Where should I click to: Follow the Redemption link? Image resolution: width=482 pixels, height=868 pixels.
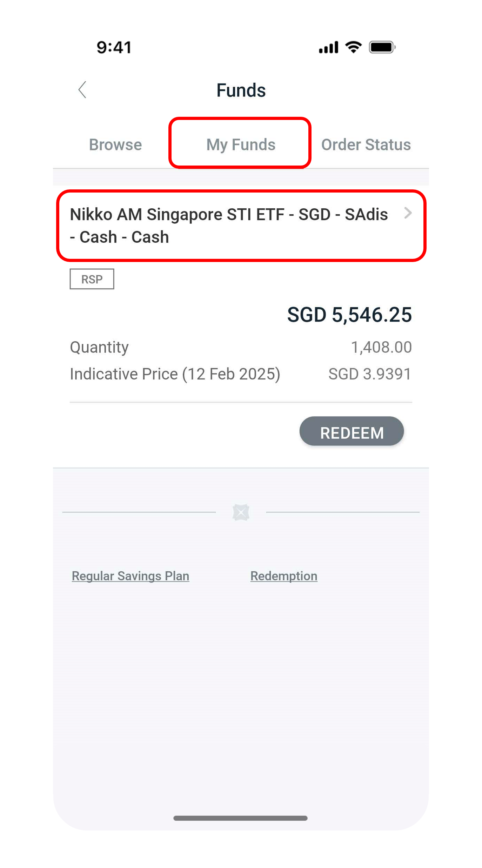pyautogui.click(x=284, y=576)
